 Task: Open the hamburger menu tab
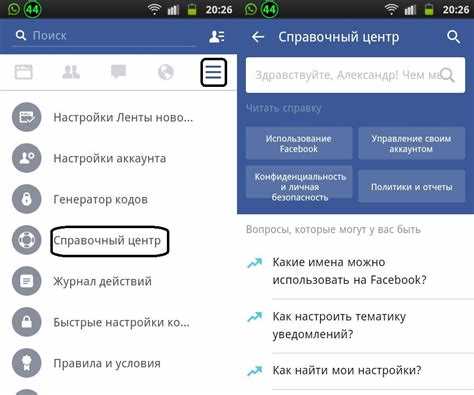[x=213, y=72]
